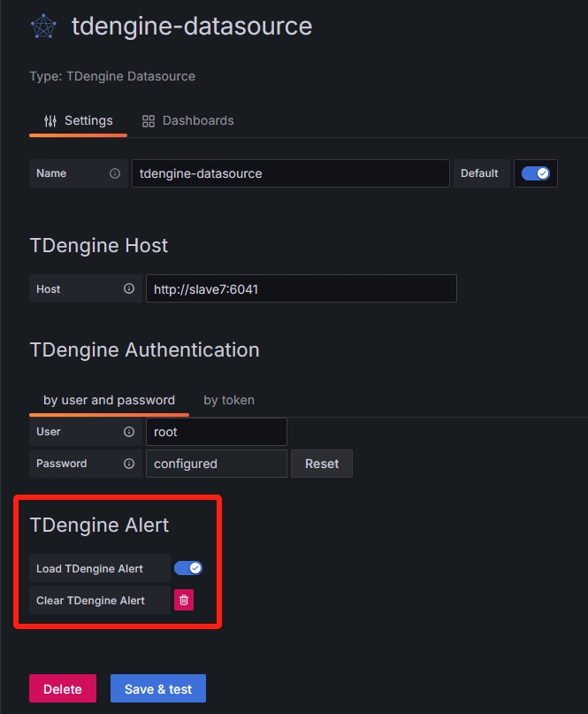Select the "by user and password" tab
The image size is (588, 714).
[x=109, y=400]
